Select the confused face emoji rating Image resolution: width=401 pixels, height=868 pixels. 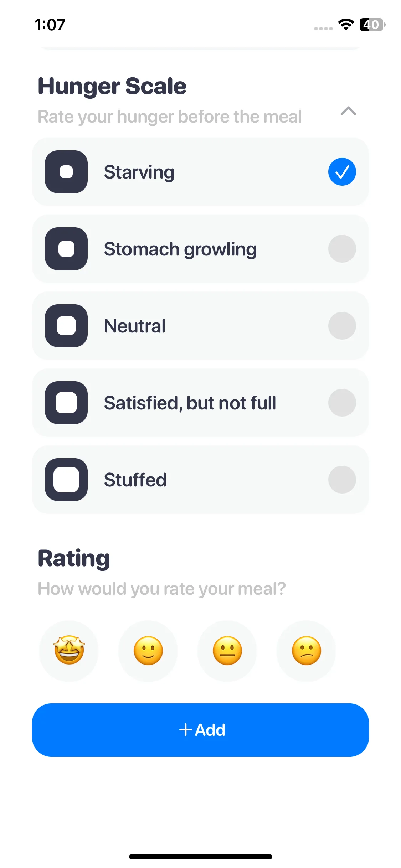pos(306,651)
